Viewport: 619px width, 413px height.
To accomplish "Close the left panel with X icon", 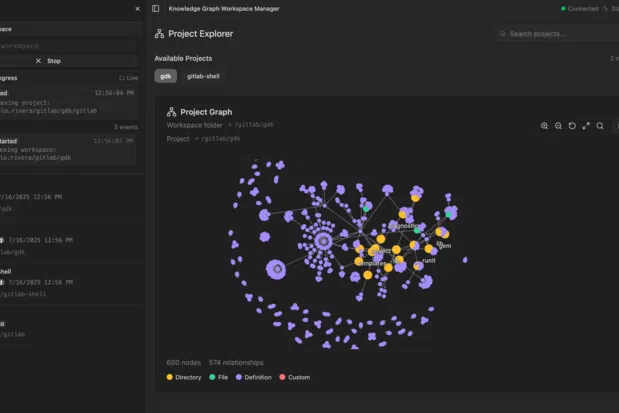I will (x=138, y=9).
